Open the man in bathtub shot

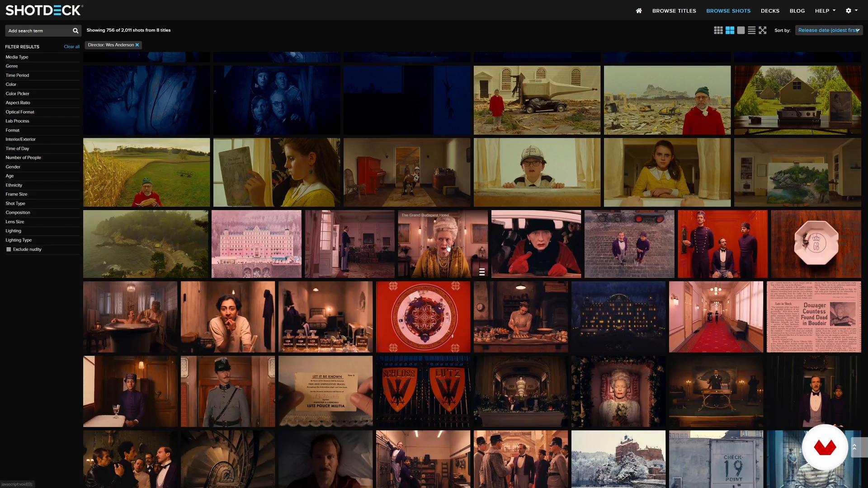(130, 317)
